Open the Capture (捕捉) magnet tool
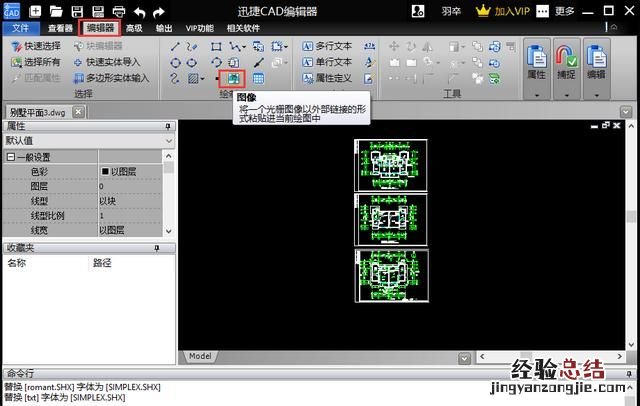This screenshot has width=640, height=406. pos(568,60)
